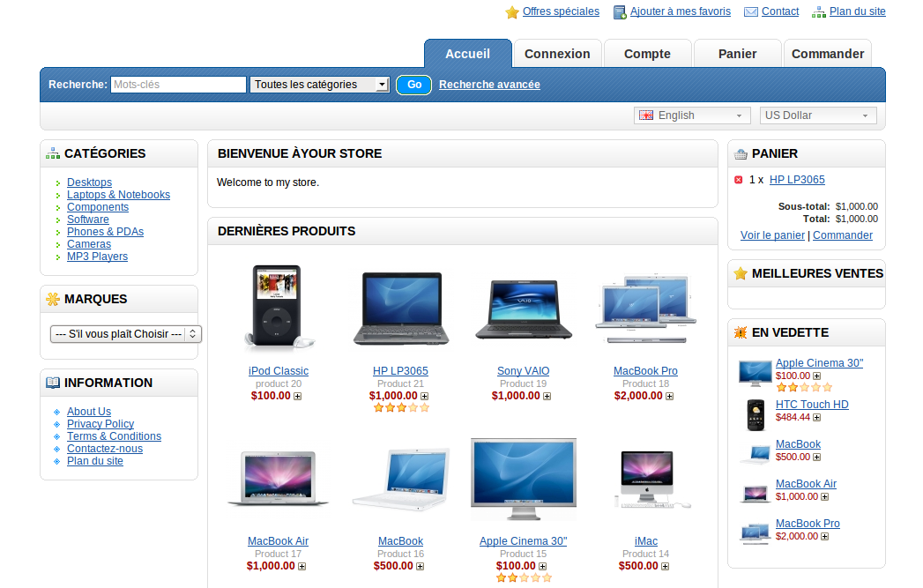
Task: Open the English language dropdown
Action: (692, 115)
